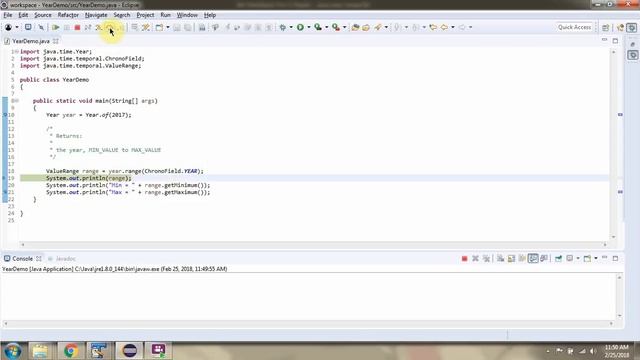Image resolution: width=640 pixels, height=360 pixels.
Task: Run the program with green play icon
Action: coord(300,27)
